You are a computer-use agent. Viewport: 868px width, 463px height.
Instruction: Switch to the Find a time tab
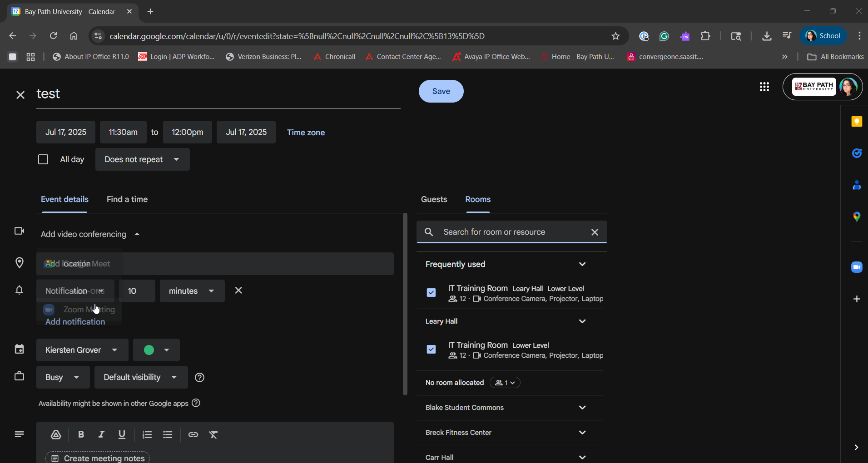click(x=127, y=199)
